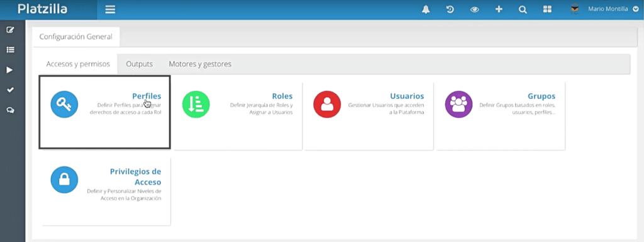Open the Roles link
Viewport: 644px width, 242px height.
pos(282,96)
